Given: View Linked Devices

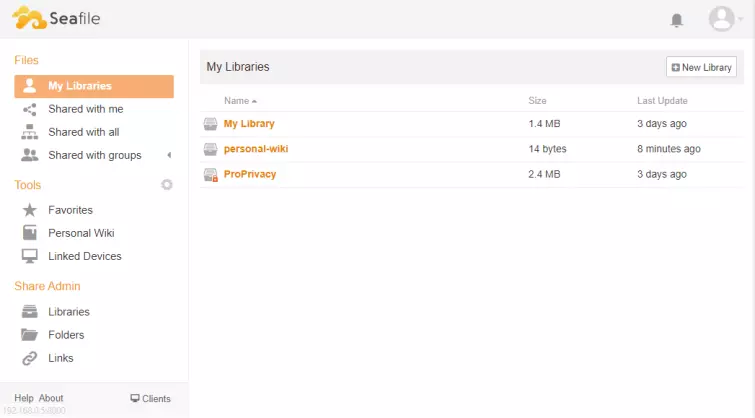Looking at the screenshot, I should (x=85, y=256).
